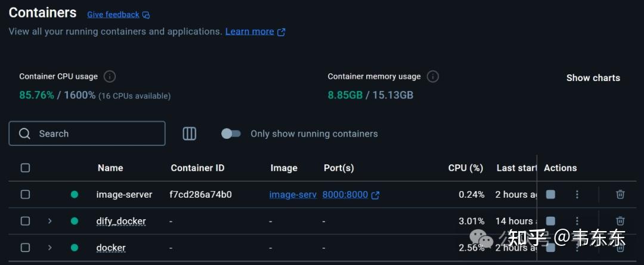
Task: Stop the dify_docker container
Action: click(550, 221)
